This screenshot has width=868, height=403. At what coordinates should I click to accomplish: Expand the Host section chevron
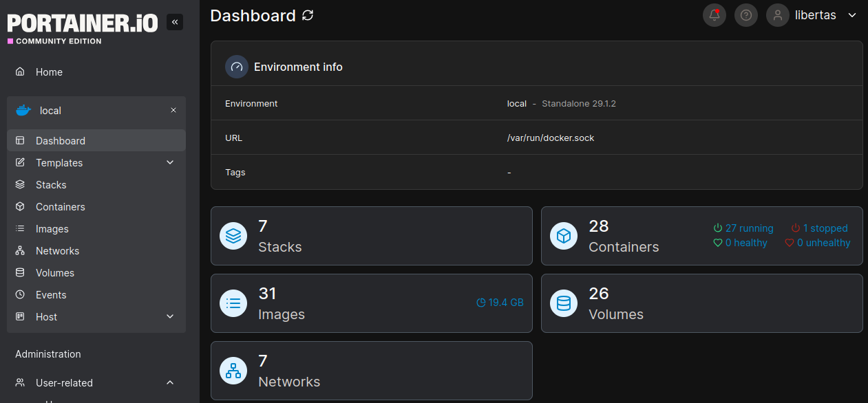pos(169,316)
